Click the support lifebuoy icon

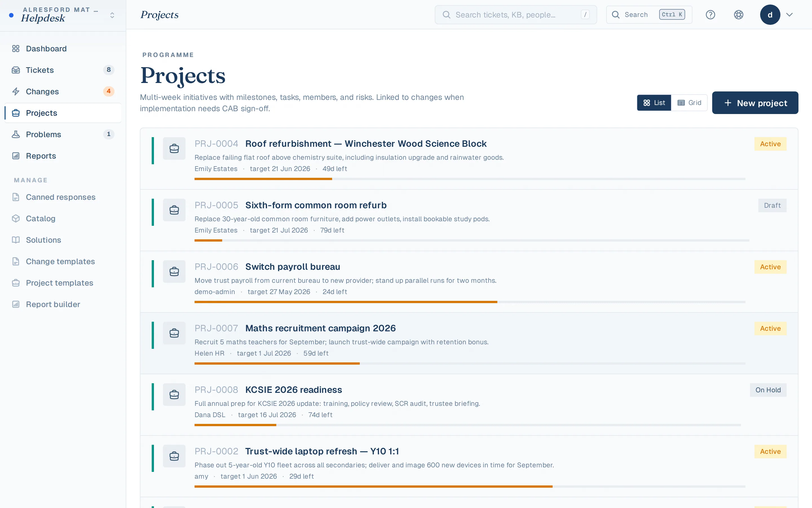pyautogui.click(x=738, y=15)
